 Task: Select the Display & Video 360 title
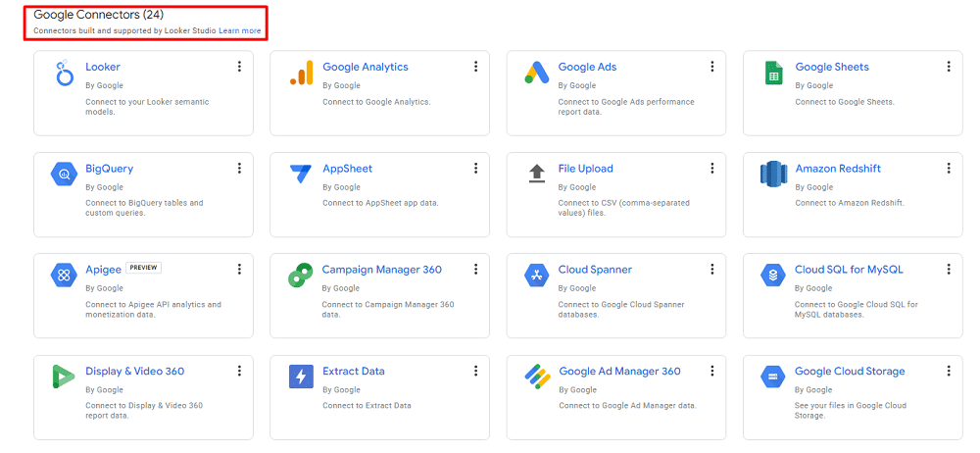[135, 371]
